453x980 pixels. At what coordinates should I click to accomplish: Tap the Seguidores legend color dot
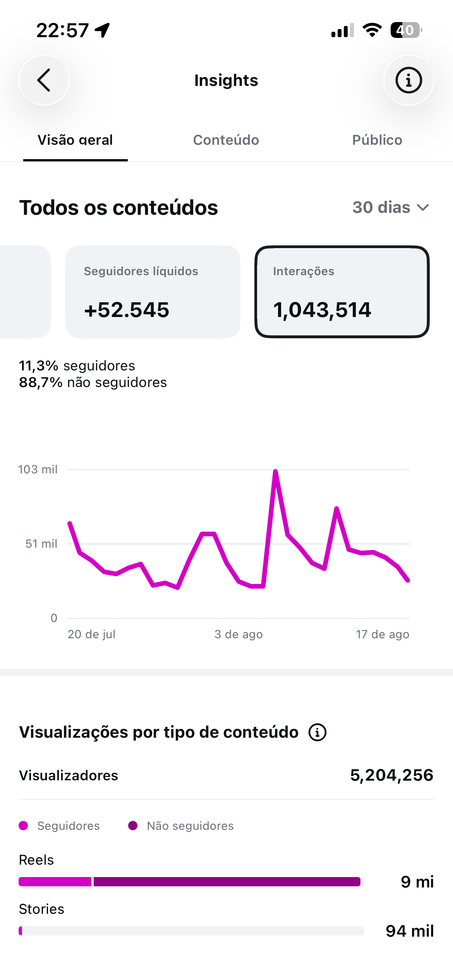23,826
